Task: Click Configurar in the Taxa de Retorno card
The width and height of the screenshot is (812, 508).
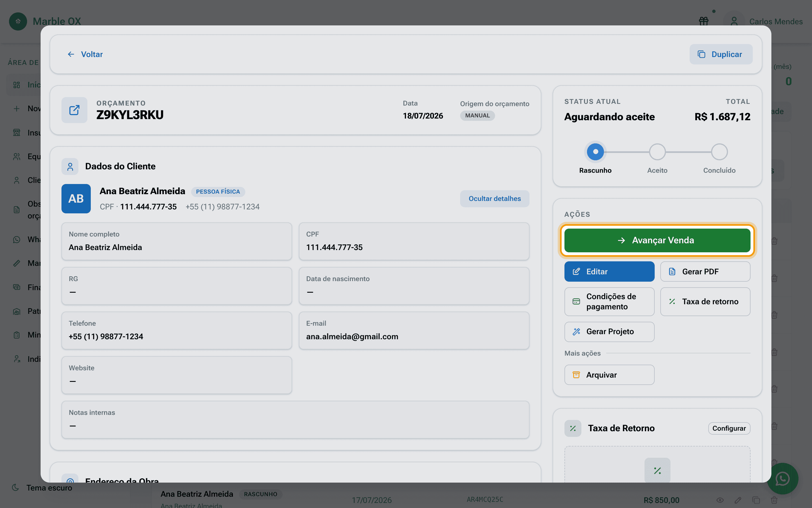Action: tap(729, 428)
